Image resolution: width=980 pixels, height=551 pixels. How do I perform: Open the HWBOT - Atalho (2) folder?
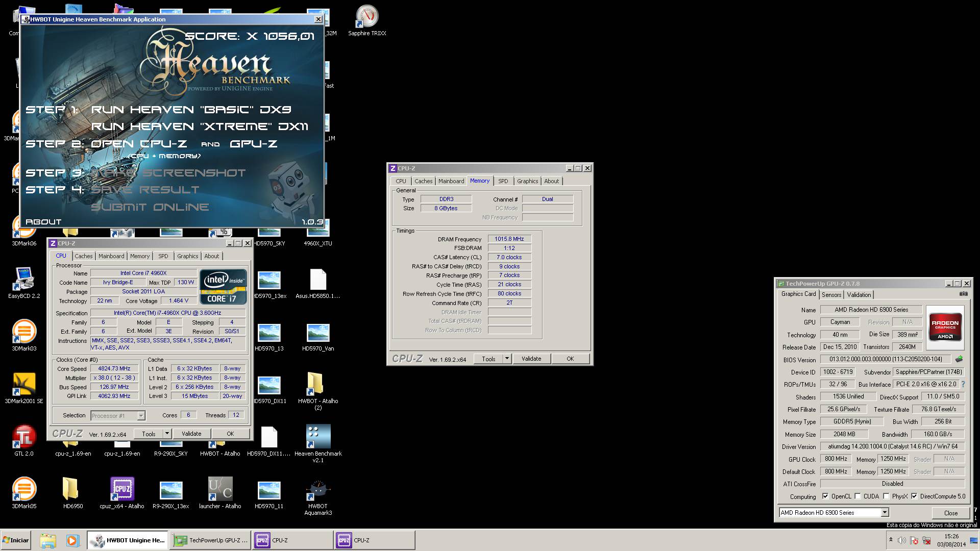(x=318, y=391)
